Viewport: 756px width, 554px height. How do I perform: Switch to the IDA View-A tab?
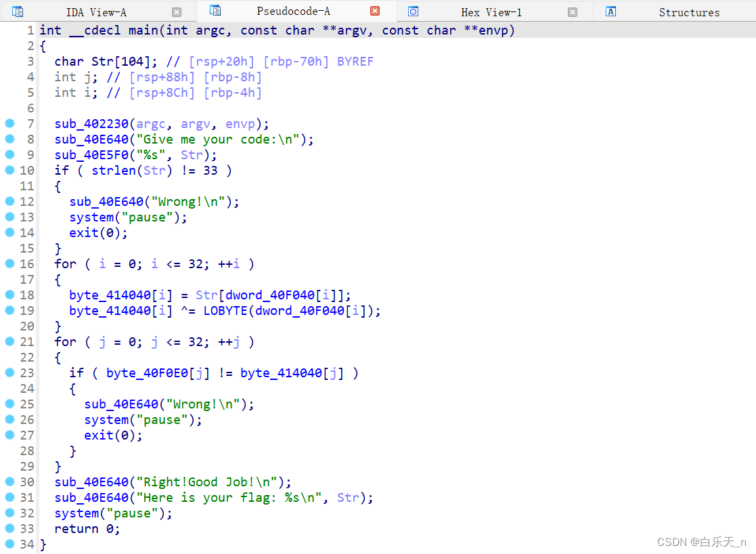96,12
